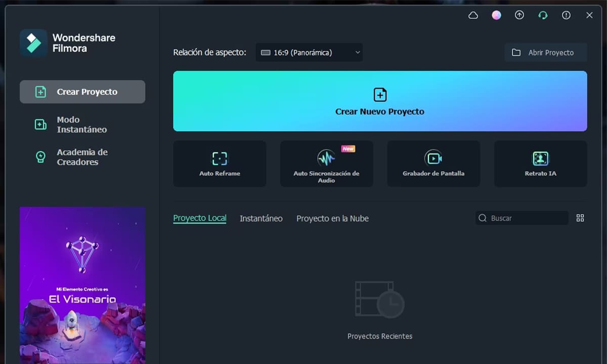Viewport: 607px width, 364px height.
Task: Switch to the Instantáneo tab
Action: click(261, 218)
